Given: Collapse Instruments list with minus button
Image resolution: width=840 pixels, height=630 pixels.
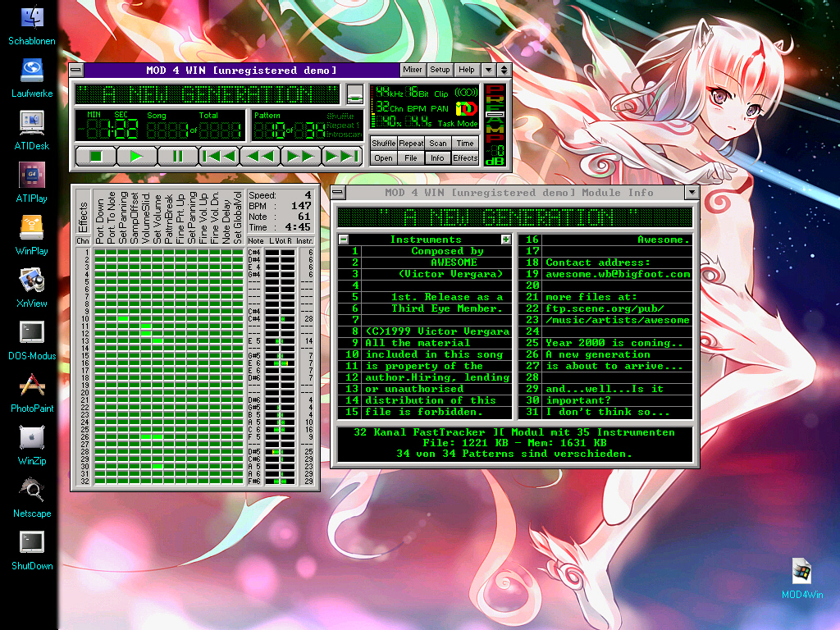Looking at the screenshot, I should pyautogui.click(x=344, y=240).
